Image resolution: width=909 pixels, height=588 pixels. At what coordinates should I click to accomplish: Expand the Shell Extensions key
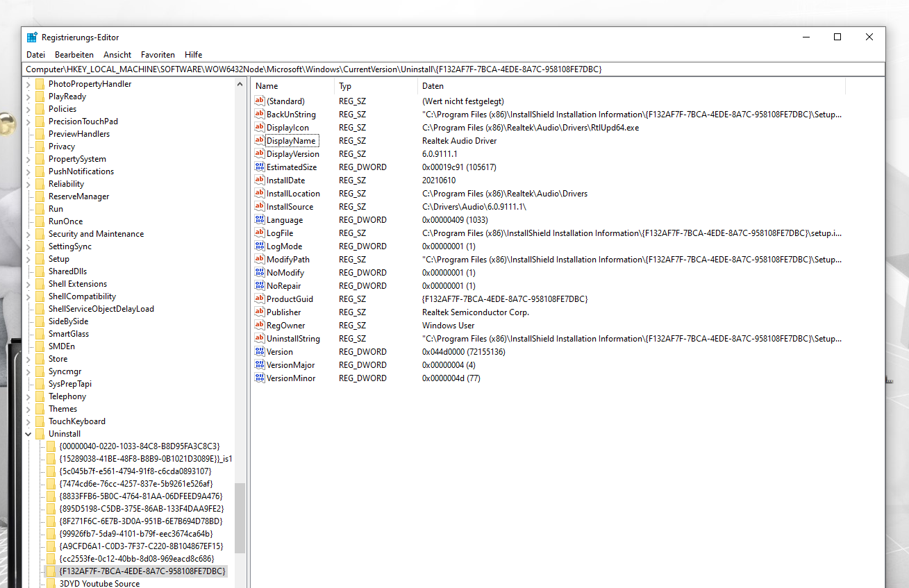tap(28, 284)
